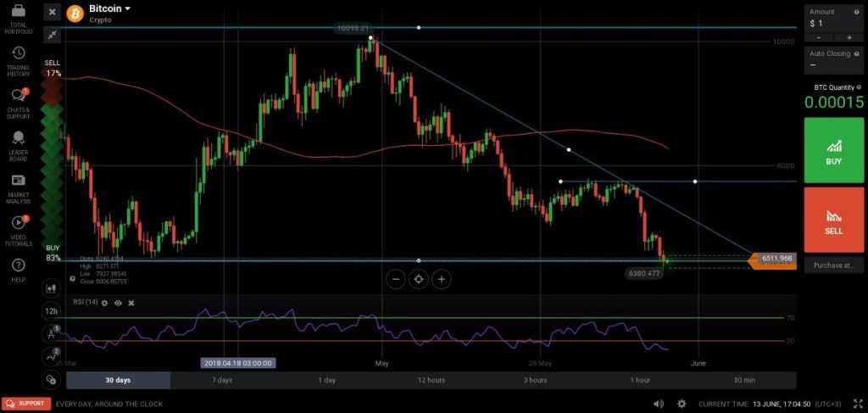This screenshot has height=413, width=868.
Task: Click the SELL 17% sentiment label
Action: 53,68
